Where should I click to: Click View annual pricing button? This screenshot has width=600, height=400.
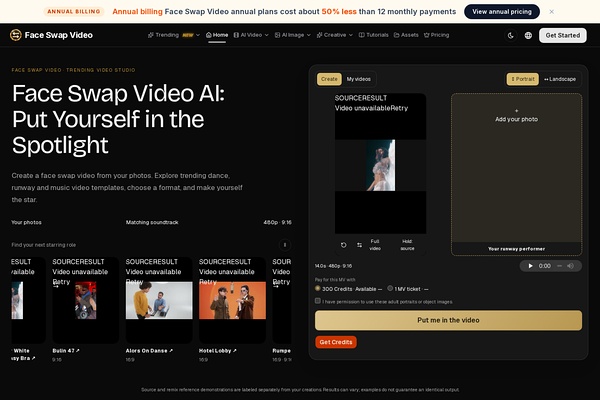click(x=502, y=11)
